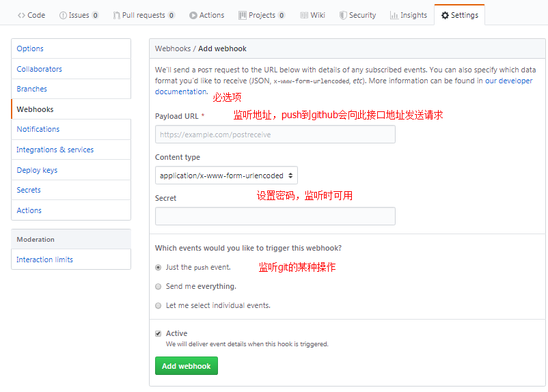Click the Actions play icon
The width and height of the screenshot is (548, 392).
pyautogui.click(x=193, y=16)
